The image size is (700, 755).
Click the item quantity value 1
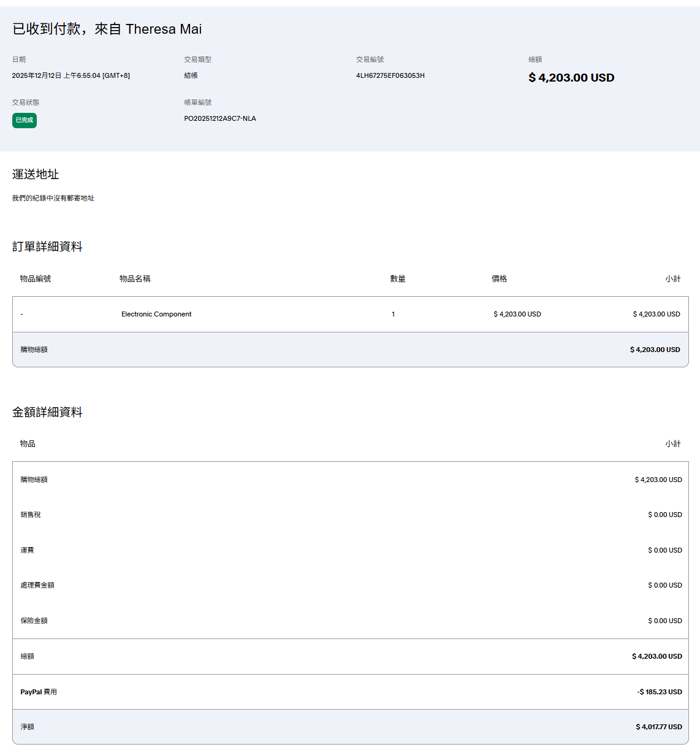point(393,314)
